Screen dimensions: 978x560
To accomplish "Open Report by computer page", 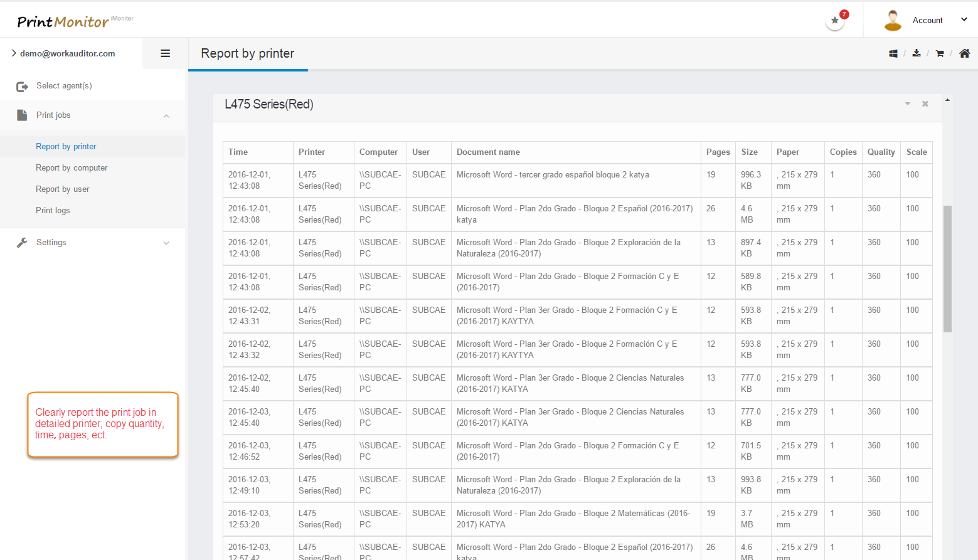I will tap(72, 168).
